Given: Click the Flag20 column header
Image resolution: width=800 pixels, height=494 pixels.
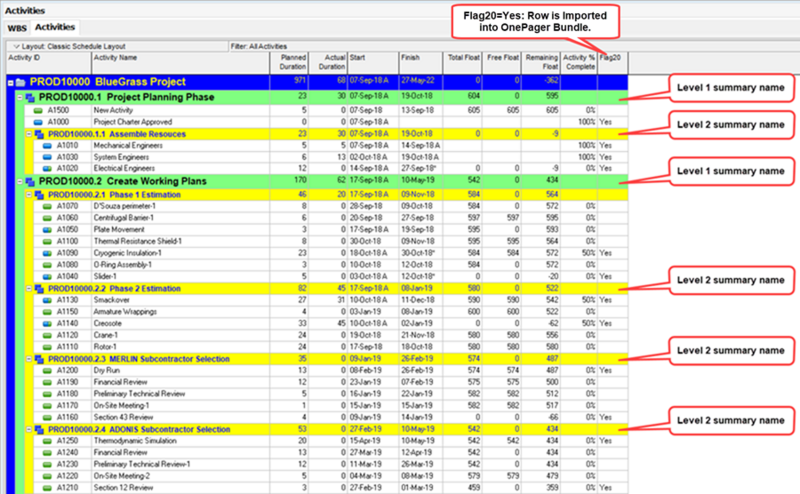Looking at the screenshot, I should 612,62.
